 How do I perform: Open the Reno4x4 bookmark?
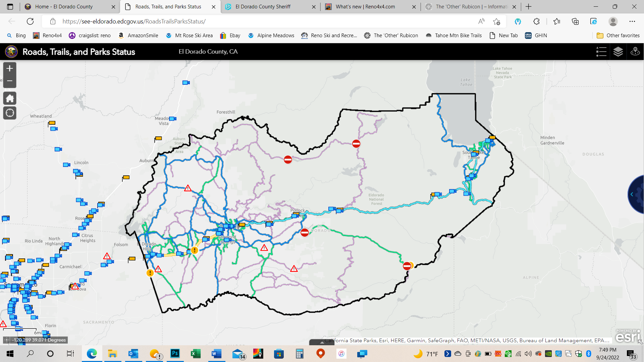tap(47, 36)
